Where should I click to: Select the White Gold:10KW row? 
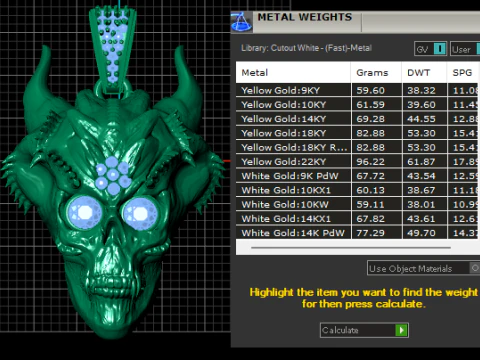(x=358, y=204)
